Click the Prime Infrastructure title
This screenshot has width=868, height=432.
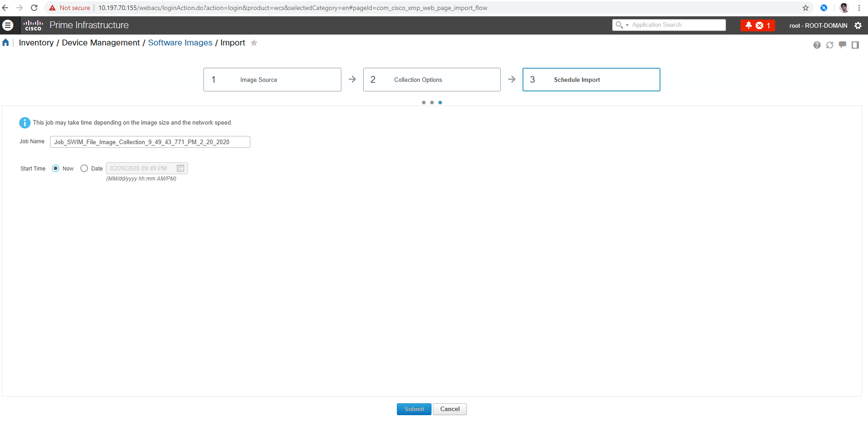89,25
